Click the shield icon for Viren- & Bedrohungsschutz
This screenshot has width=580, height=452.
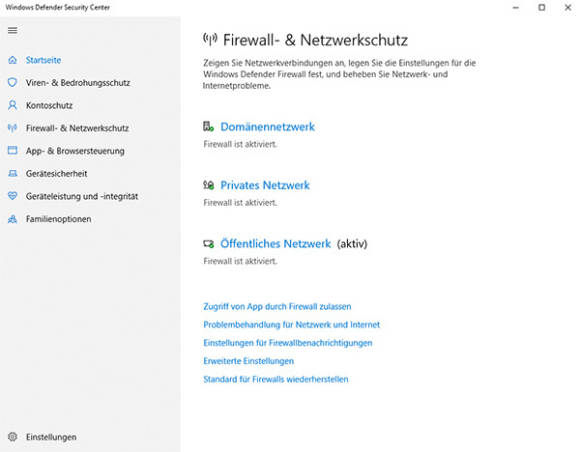click(x=13, y=82)
